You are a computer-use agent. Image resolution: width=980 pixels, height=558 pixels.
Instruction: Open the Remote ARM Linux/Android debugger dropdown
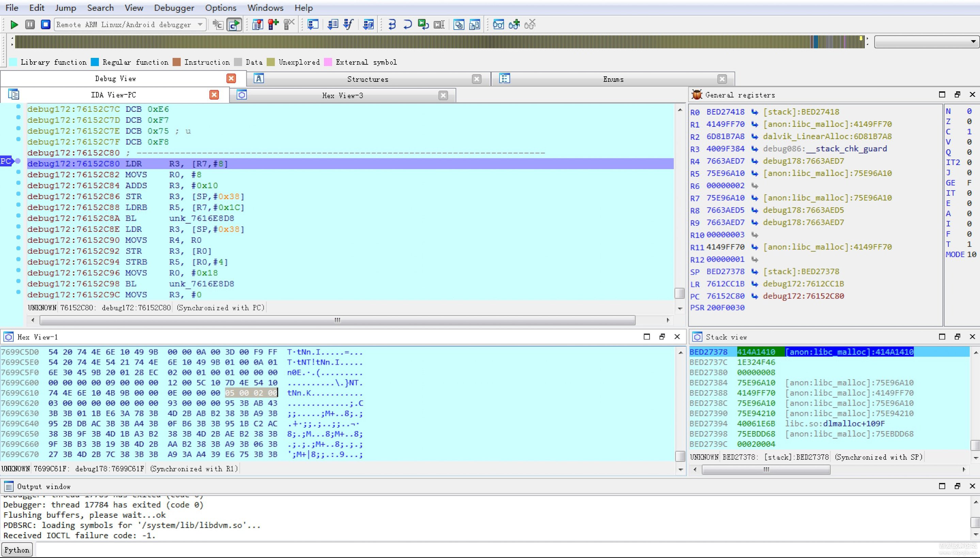[200, 25]
